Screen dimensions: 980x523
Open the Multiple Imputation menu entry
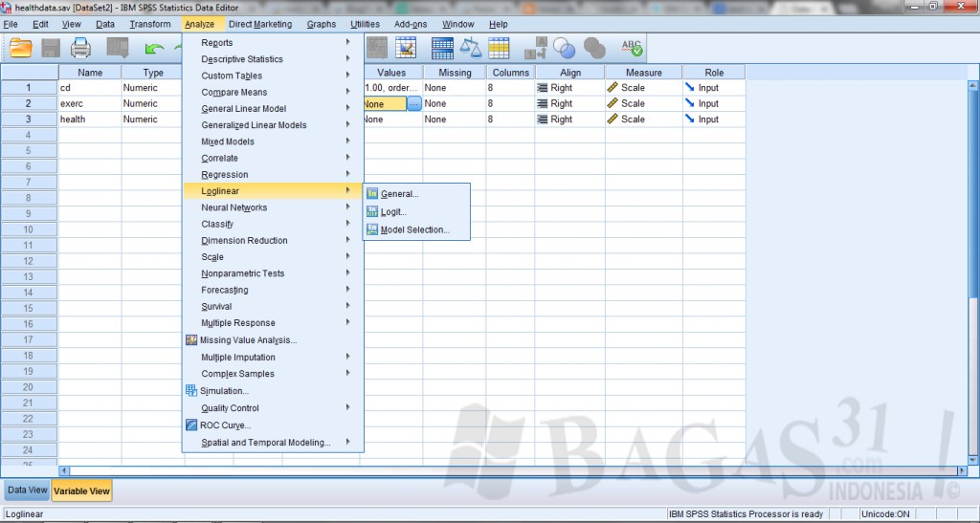pos(273,357)
